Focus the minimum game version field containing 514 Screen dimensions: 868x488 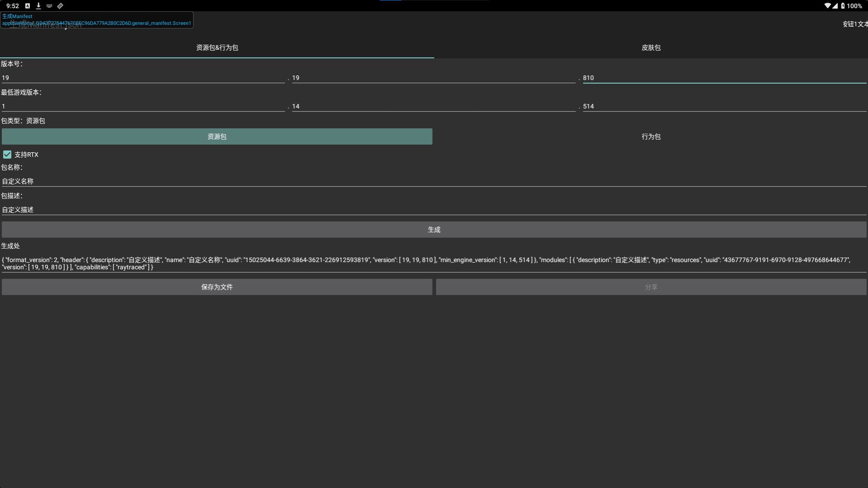(724, 106)
